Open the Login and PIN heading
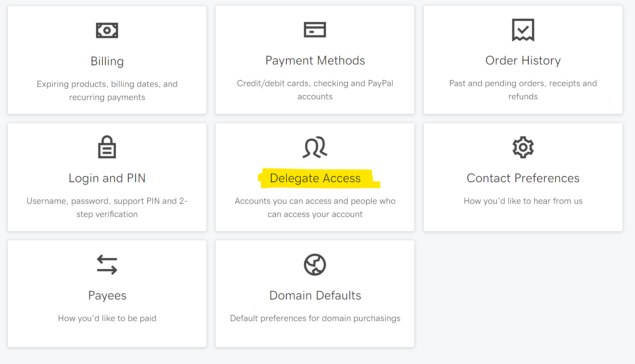 (x=107, y=178)
